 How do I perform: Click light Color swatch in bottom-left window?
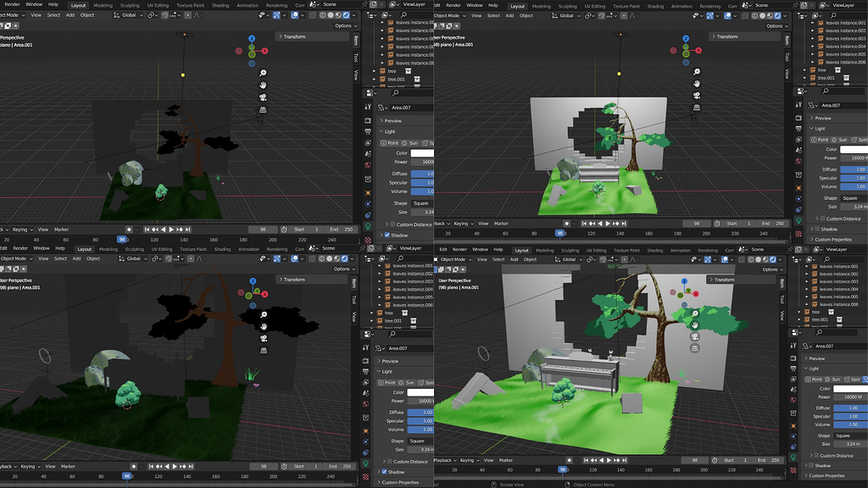[x=420, y=392]
